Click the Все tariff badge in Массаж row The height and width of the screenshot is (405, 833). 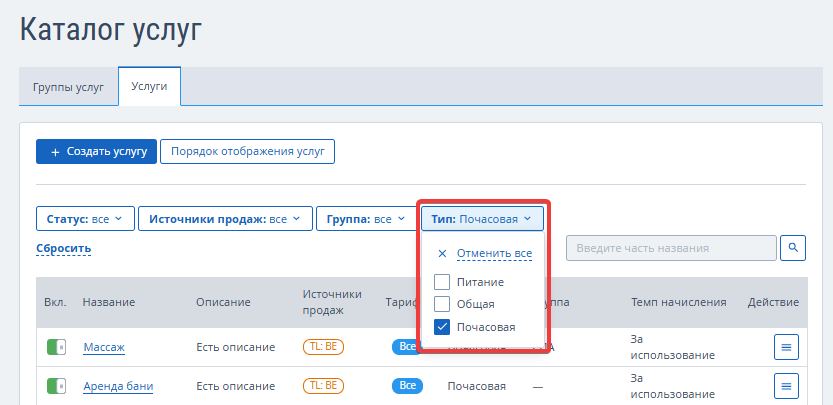(x=405, y=347)
